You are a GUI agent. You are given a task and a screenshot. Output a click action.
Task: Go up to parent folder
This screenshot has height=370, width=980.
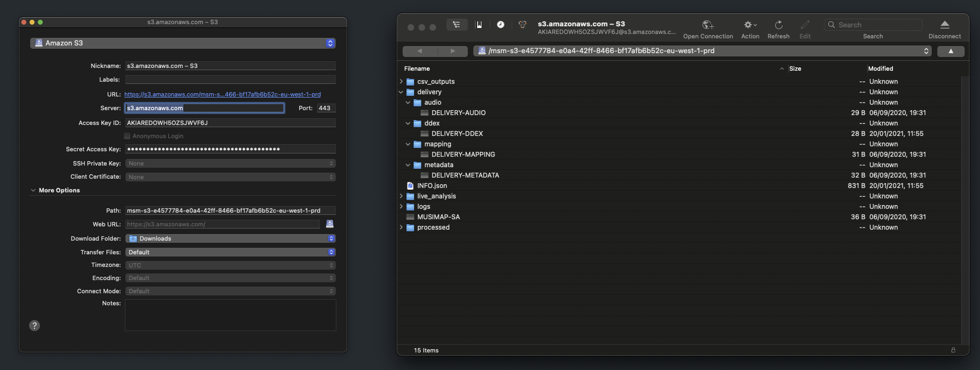pyautogui.click(x=950, y=51)
